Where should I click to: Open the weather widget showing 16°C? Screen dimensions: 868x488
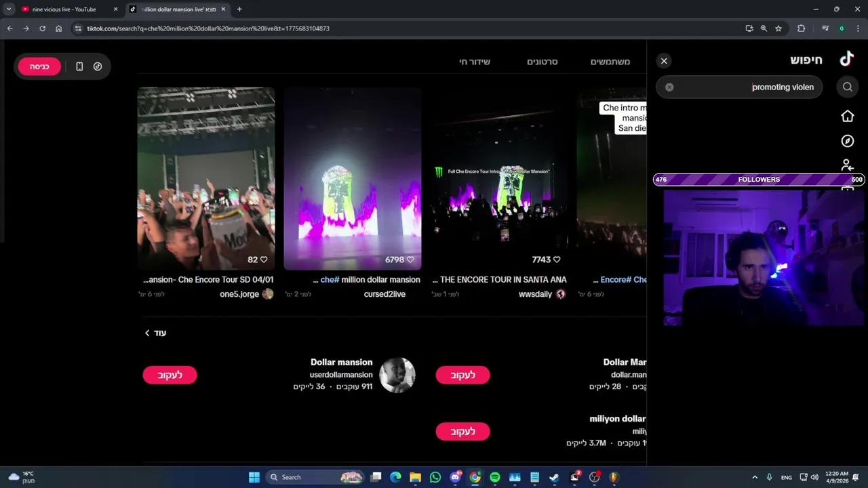[x=21, y=477]
